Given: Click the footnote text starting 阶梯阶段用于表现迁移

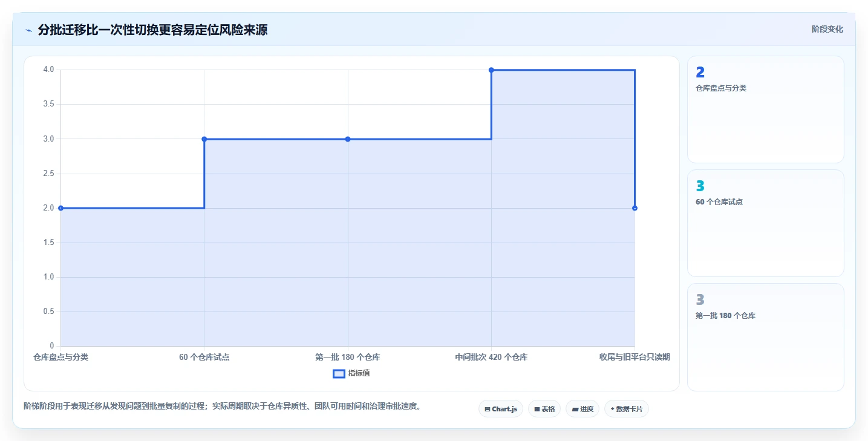Looking at the screenshot, I should pos(222,406).
